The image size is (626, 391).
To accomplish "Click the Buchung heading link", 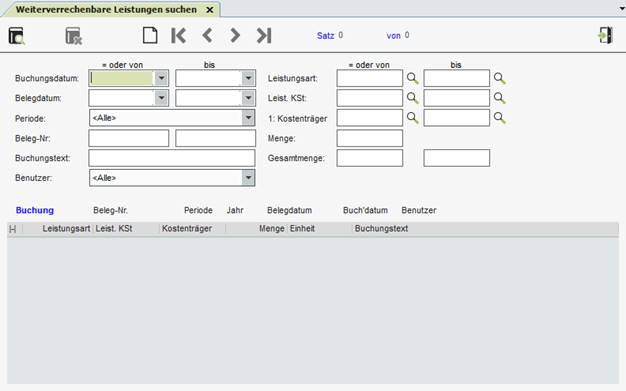I will (35, 210).
